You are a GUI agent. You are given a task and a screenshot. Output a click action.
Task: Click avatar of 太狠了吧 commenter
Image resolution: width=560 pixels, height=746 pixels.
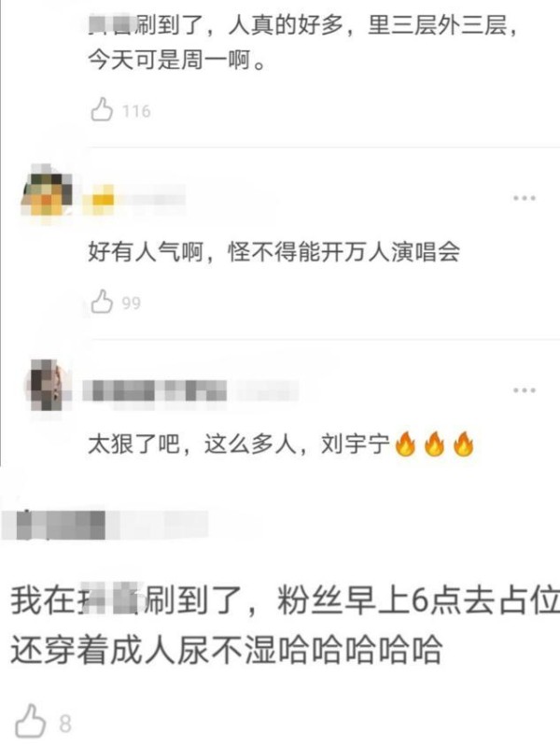click(x=49, y=386)
